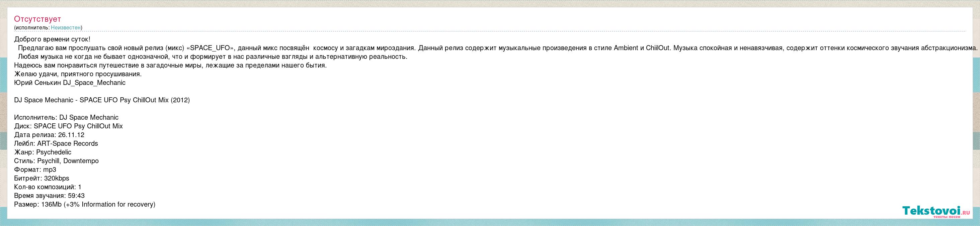
Task: Click 'Время звучания: 59:43' line
Action: coord(49,196)
